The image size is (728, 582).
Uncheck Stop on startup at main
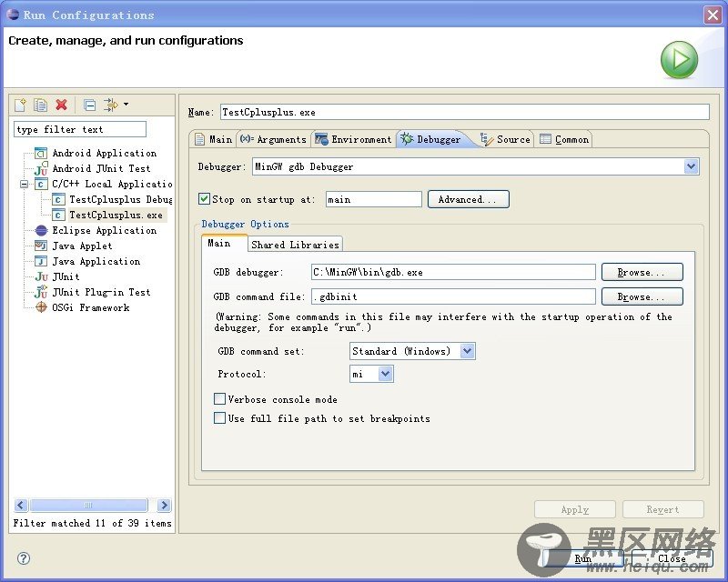point(205,198)
